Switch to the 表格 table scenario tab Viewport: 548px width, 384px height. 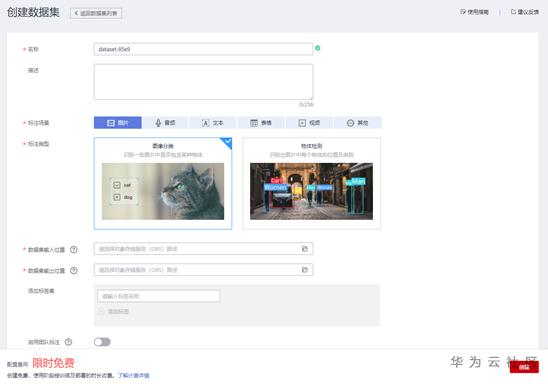click(261, 123)
